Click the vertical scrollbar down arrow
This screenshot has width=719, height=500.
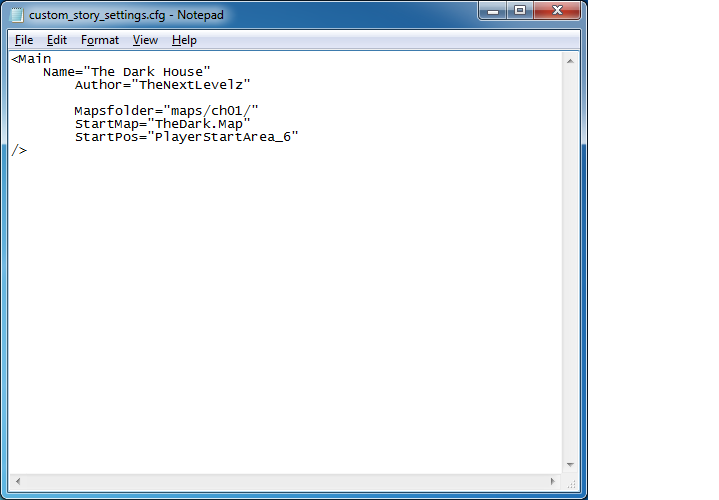[571, 465]
